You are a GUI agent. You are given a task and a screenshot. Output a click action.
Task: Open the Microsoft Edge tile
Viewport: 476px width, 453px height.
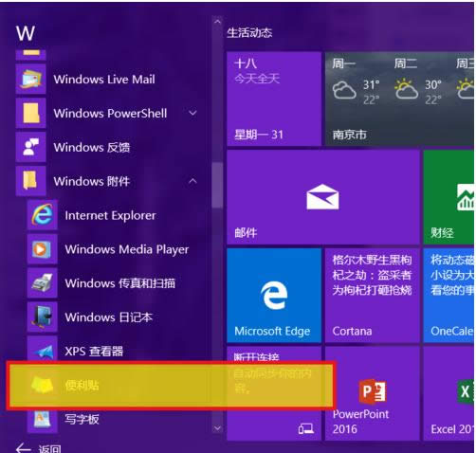click(x=274, y=296)
